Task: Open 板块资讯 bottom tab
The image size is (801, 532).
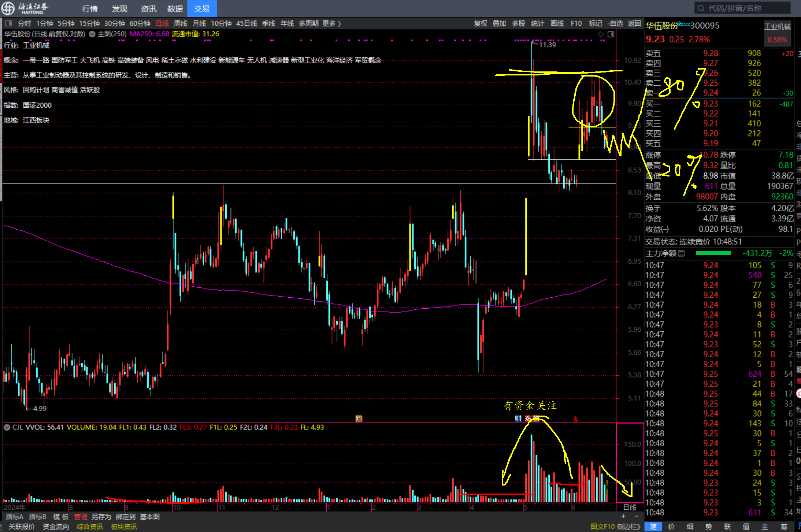Action: click(124, 527)
